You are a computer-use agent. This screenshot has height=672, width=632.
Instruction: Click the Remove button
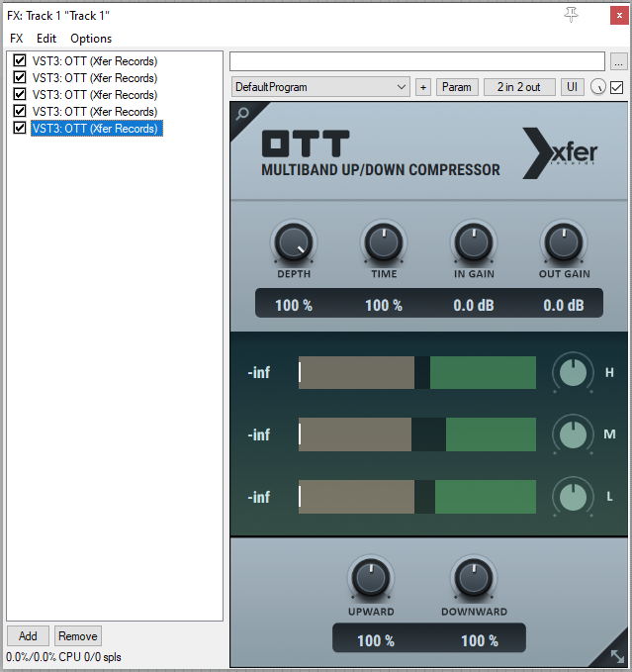(77, 635)
